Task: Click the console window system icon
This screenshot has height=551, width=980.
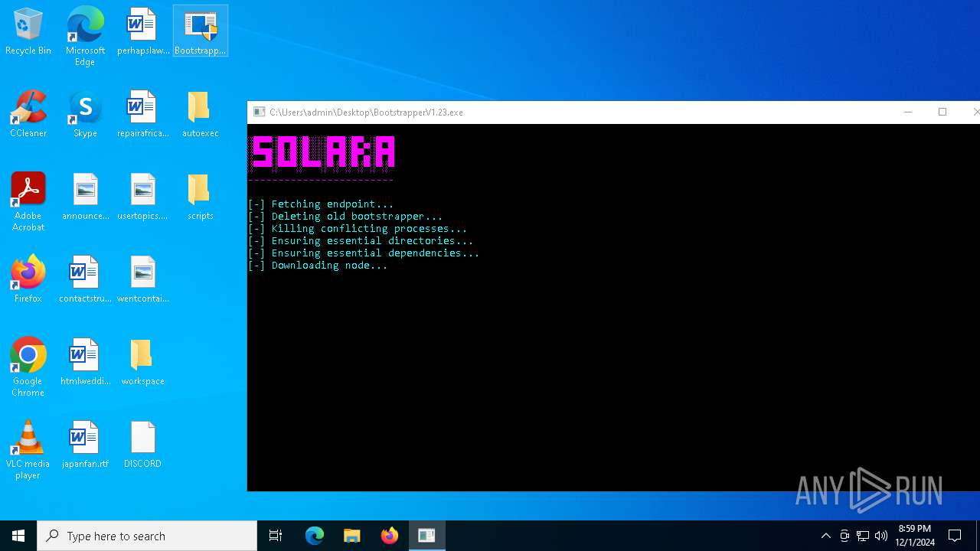Action: [259, 112]
